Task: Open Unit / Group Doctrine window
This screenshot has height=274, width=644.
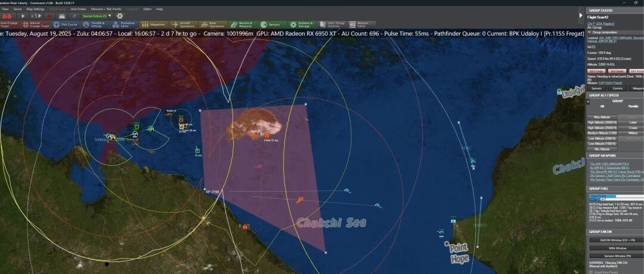Action: pyautogui.click(x=332, y=24)
